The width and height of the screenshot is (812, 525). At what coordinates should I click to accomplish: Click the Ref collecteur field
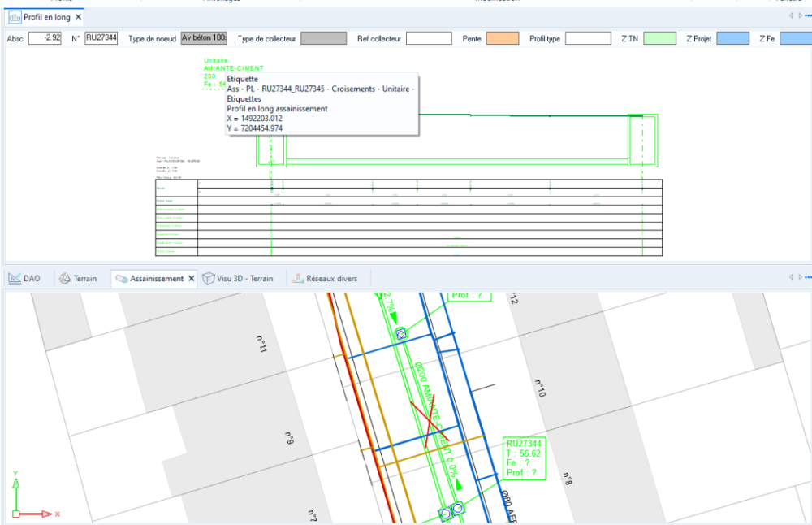(x=429, y=38)
